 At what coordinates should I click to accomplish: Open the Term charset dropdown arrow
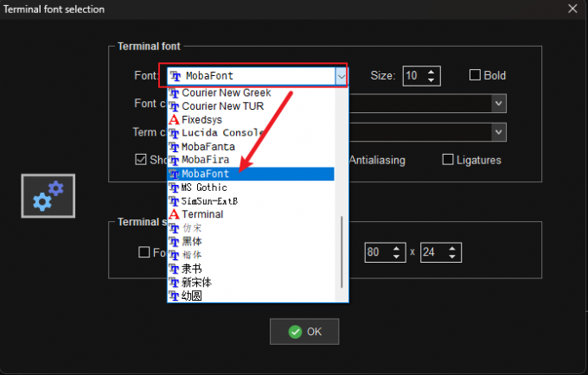tap(498, 132)
